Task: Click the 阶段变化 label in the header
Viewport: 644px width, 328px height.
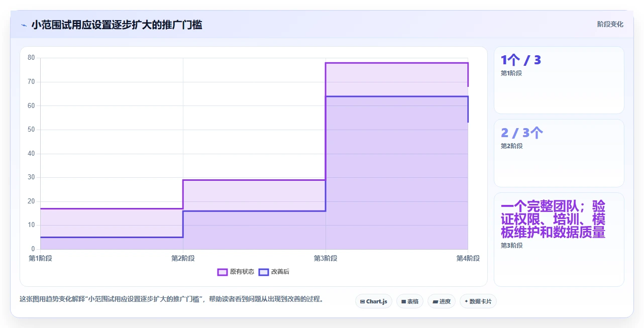Action: pyautogui.click(x=610, y=24)
